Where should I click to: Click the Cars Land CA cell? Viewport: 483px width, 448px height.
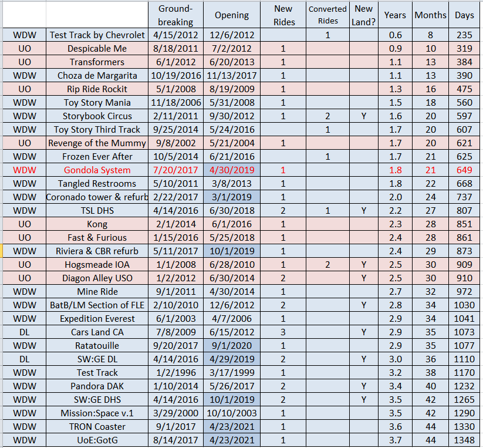click(x=97, y=332)
